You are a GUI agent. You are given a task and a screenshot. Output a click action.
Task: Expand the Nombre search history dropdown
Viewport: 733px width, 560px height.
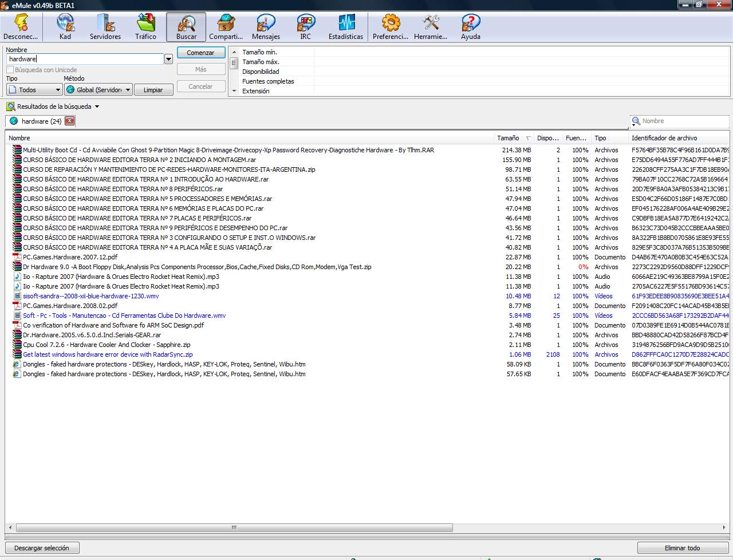(168, 59)
